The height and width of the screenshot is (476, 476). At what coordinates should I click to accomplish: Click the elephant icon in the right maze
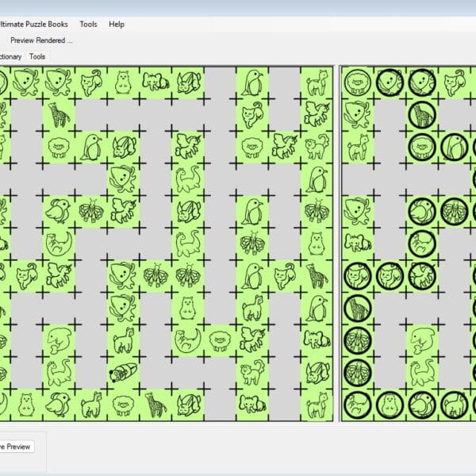pos(356,243)
